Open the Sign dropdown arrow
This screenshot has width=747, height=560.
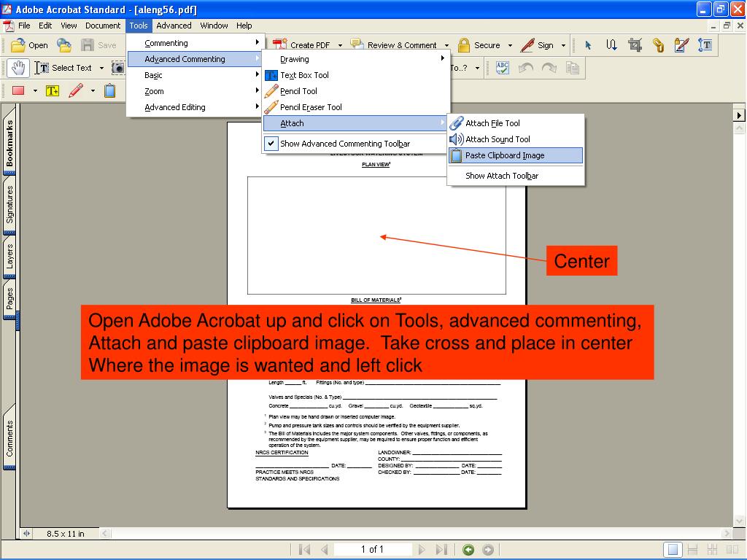click(x=563, y=45)
